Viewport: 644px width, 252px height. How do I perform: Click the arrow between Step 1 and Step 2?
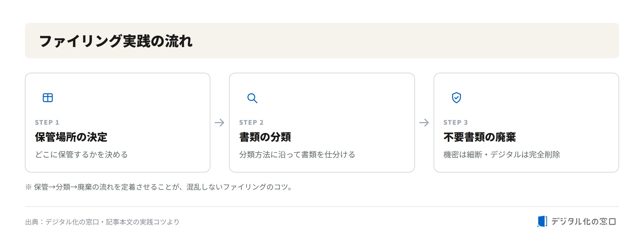pyautogui.click(x=219, y=123)
